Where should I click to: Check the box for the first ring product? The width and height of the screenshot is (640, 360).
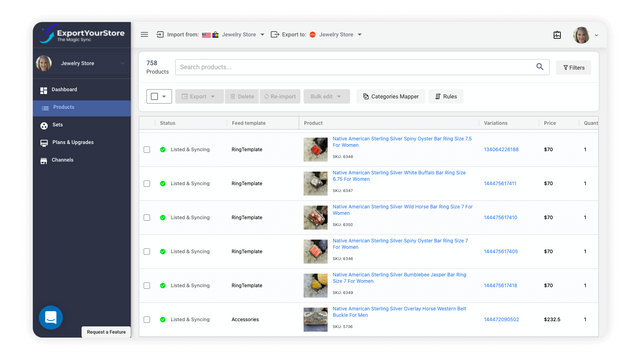147,150
